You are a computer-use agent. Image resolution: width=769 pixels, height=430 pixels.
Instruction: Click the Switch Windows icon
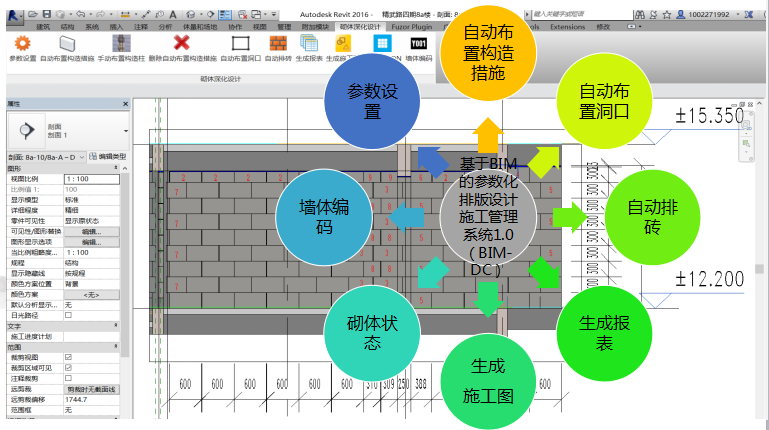click(256, 15)
